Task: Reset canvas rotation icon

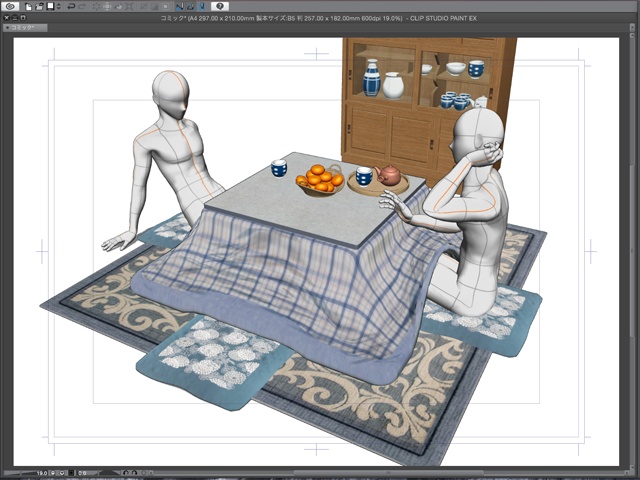Action: coord(144,473)
